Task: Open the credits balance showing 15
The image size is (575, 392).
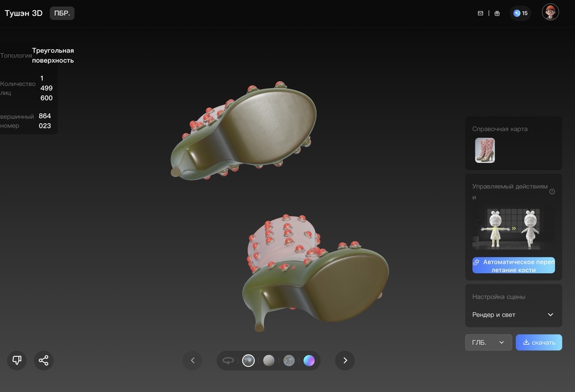Action: pos(521,13)
